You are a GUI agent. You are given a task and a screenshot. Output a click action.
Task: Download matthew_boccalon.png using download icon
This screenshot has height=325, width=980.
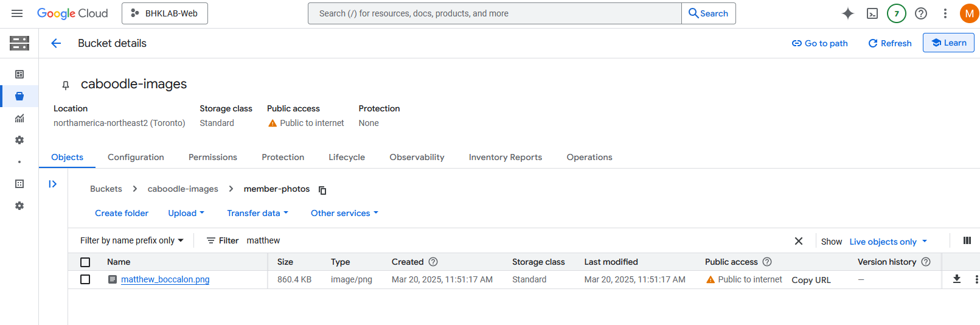point(956,279)
